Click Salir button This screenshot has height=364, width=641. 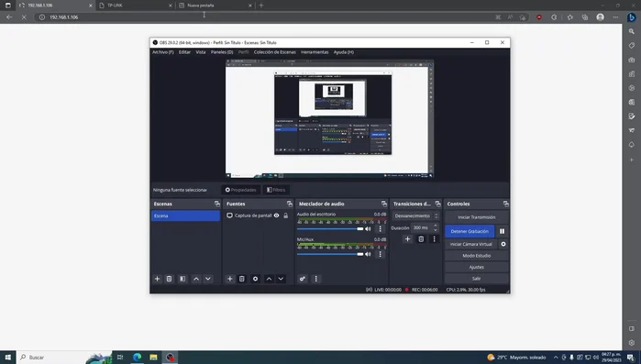476,279
